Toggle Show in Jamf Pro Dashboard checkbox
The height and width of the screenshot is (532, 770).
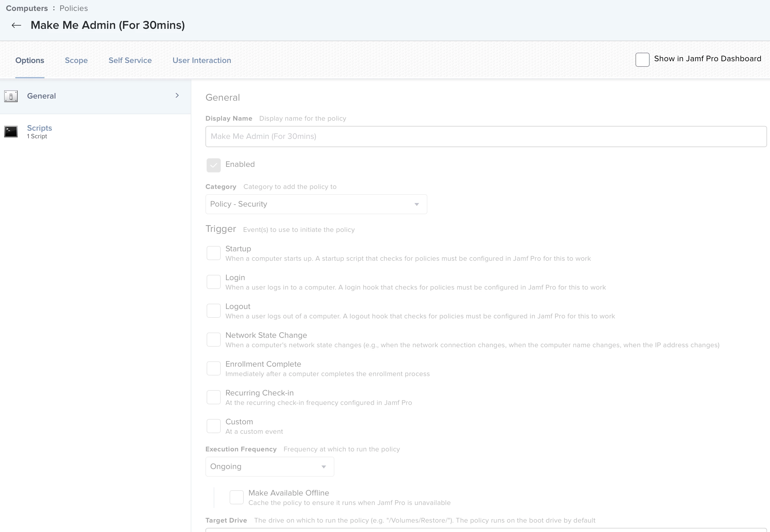coord(642,60)
